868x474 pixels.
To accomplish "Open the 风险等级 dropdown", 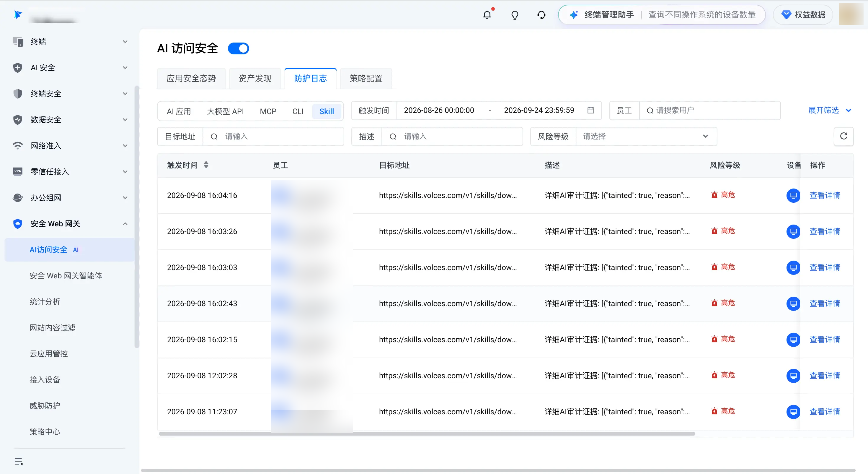I will (x=646, y=136).
